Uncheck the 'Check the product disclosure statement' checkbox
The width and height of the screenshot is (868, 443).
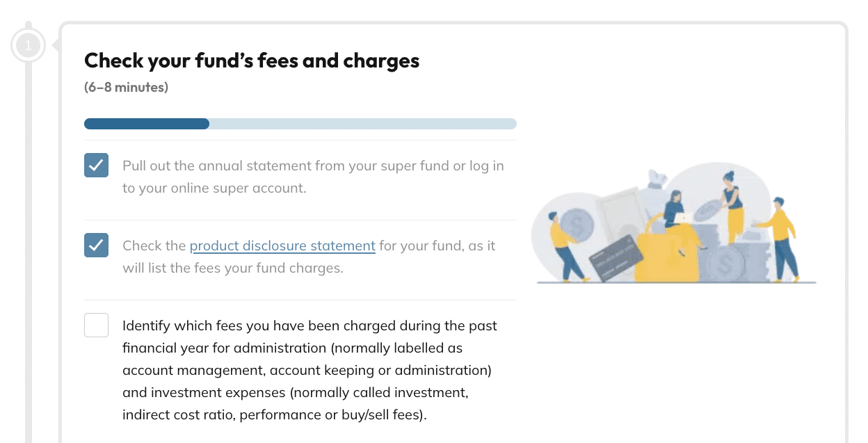tap(96, 245)
